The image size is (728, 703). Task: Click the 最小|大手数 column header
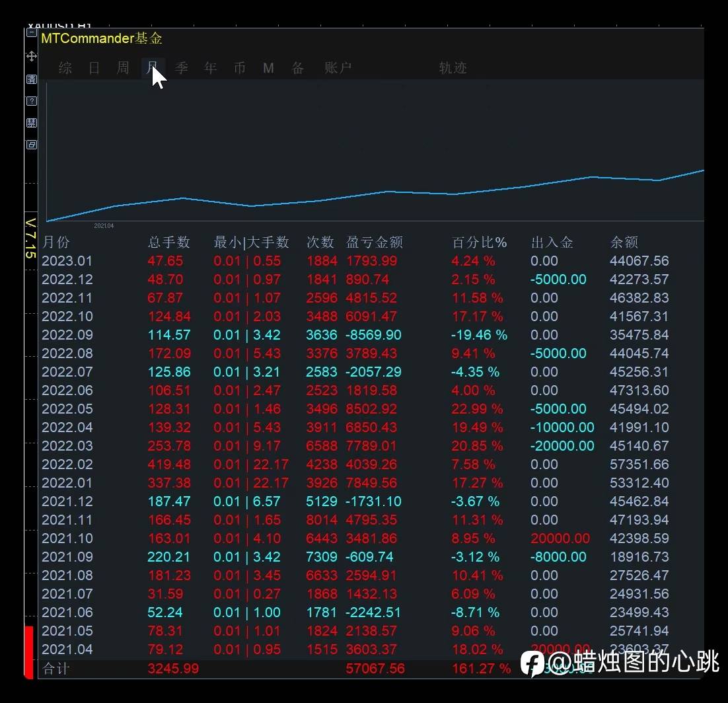point(251,242)
